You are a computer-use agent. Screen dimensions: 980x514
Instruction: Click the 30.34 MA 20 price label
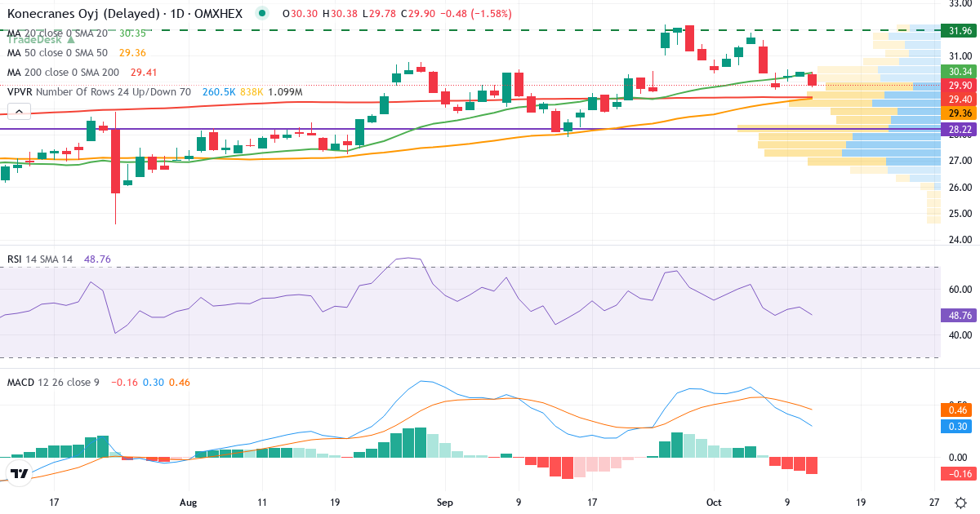tap(960, 71)
